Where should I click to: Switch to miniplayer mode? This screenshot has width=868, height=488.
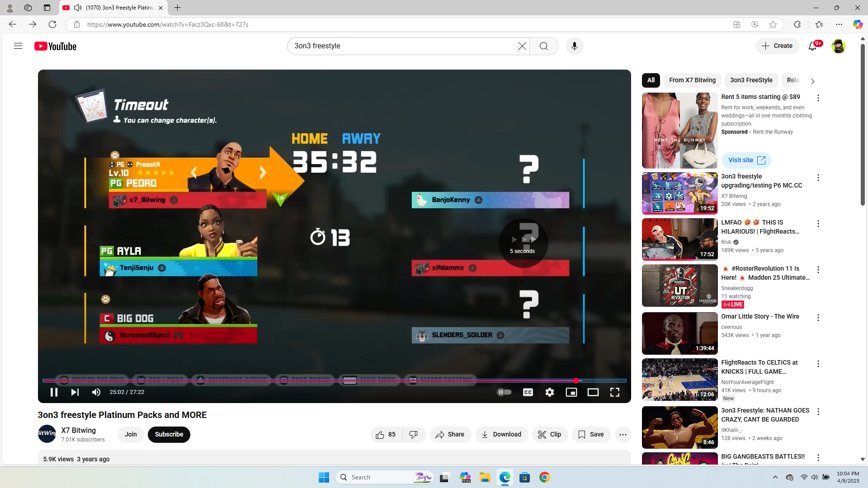point(571,392)
